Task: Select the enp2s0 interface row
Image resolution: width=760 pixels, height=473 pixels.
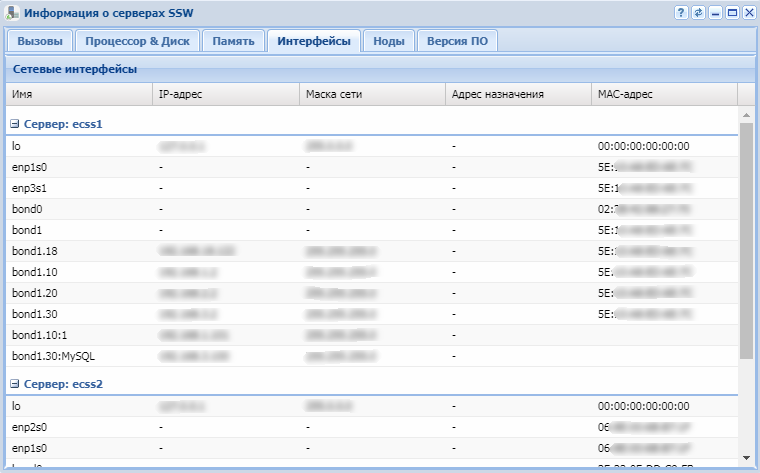Action: [x=372, y=427]
